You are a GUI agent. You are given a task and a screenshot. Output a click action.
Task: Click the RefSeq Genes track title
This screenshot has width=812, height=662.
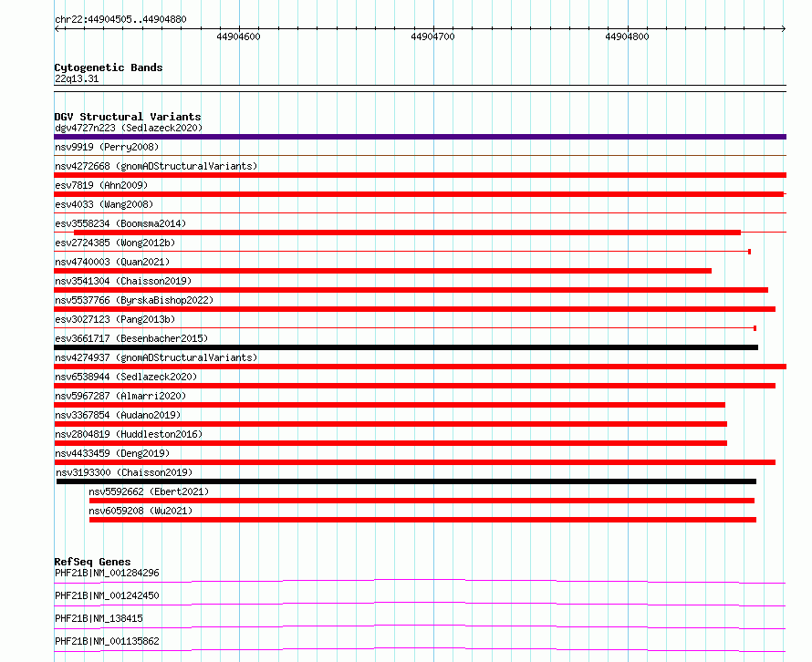click(x=92, y=562)
